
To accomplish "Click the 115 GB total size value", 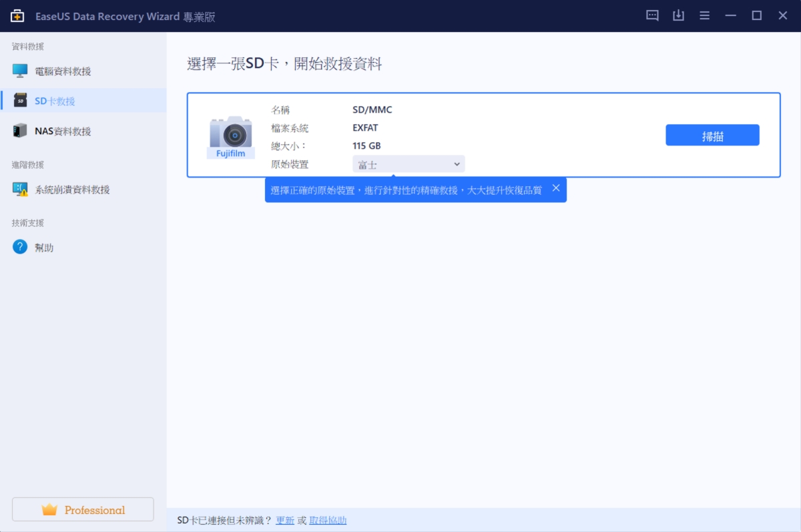I will [x=366, y=146].
